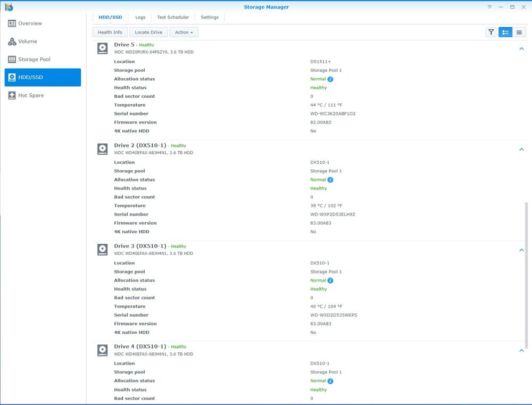Click the Locate Drive button
This screenshot has height=405, width=532.
(148, 32)
